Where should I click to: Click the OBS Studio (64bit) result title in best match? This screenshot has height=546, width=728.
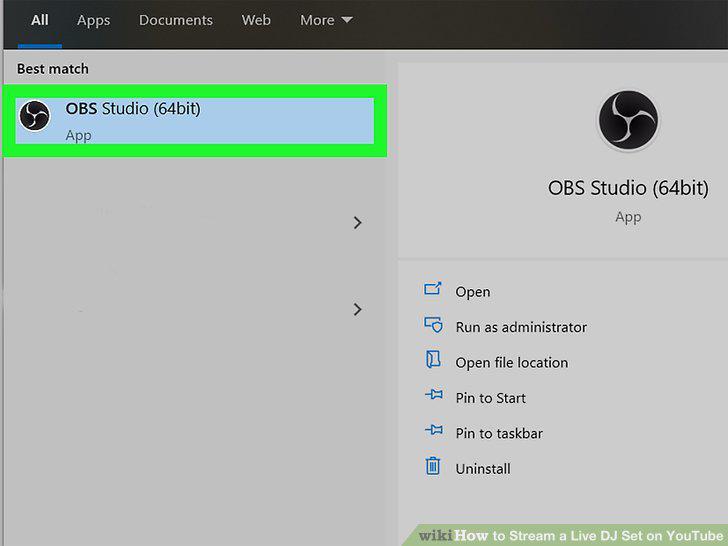(133, 109)
